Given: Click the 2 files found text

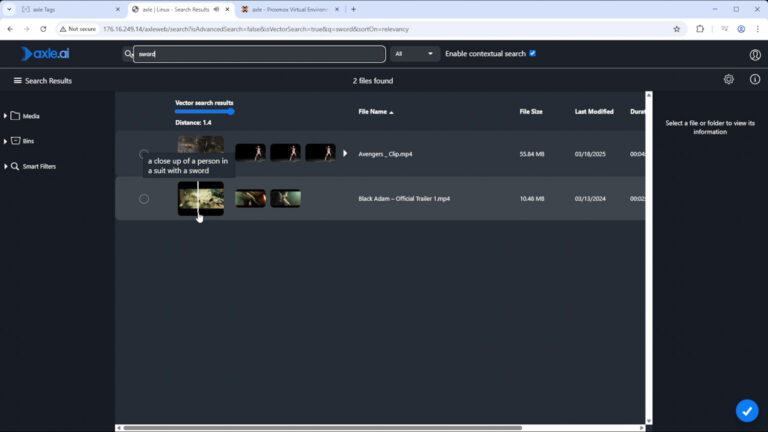Looking at the screenshot, I should (373, 81).
